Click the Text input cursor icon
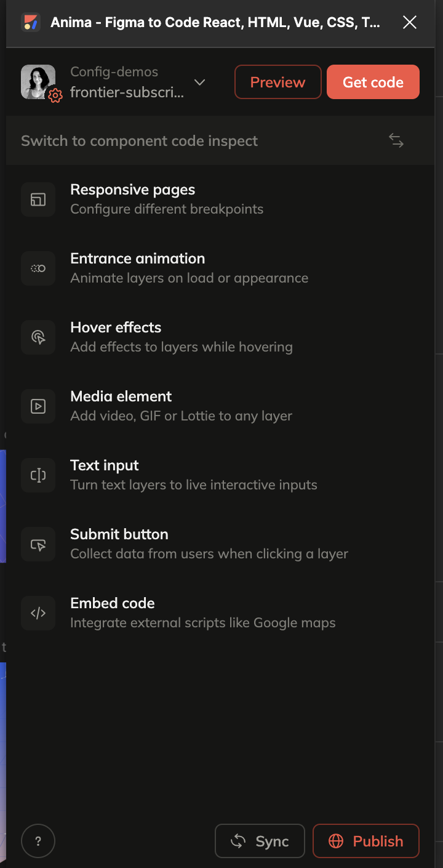443x868 pixels. pos(38,475)
